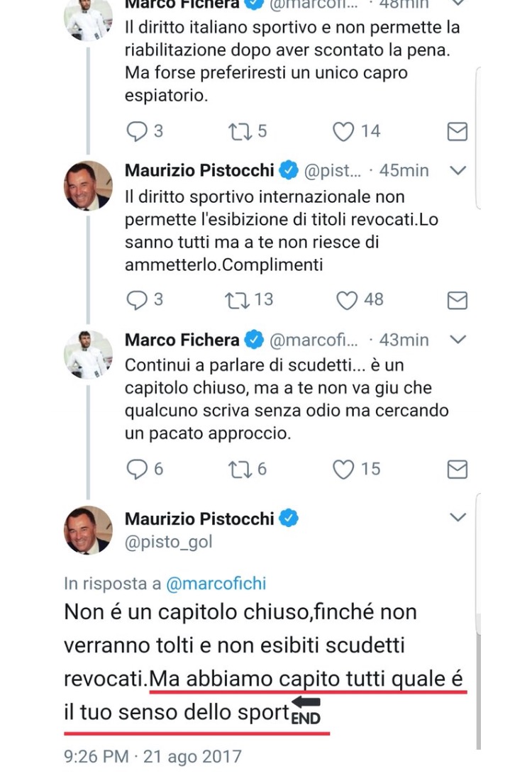The width and height of the screenshot is (532, 776).
Task: Open Marco Fichera's avatar on 43min tweet
Action: coord(89,354)
